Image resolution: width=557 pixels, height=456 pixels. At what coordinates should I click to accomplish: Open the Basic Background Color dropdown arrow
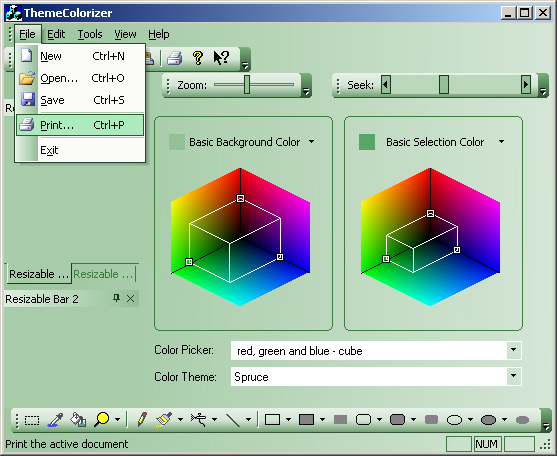point(312,141)
